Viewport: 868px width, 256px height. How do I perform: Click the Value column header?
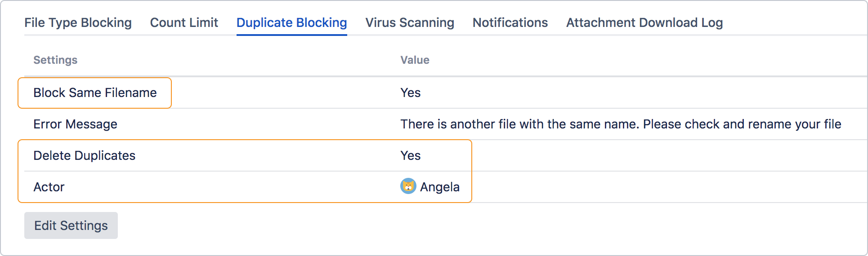(415, 60)
